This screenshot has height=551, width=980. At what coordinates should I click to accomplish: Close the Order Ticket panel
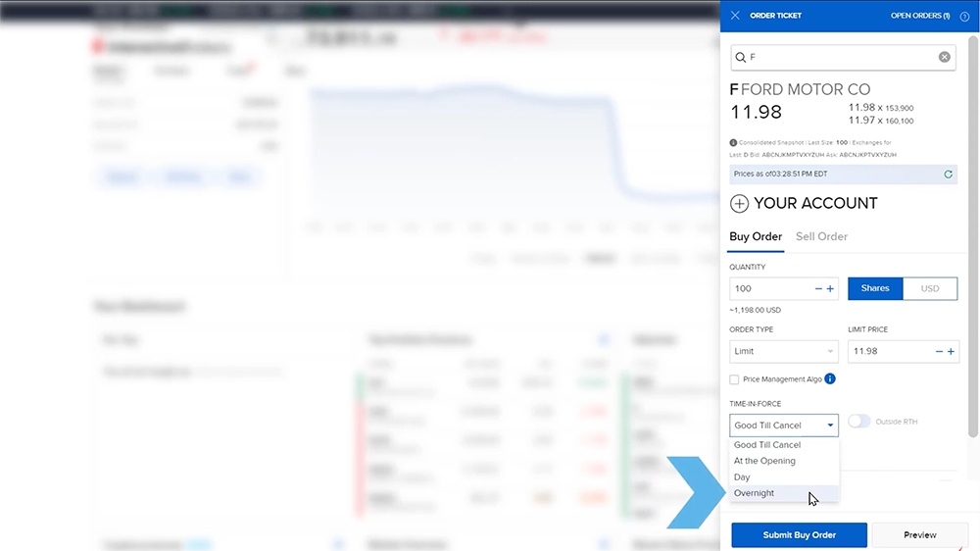click(735, 16)
